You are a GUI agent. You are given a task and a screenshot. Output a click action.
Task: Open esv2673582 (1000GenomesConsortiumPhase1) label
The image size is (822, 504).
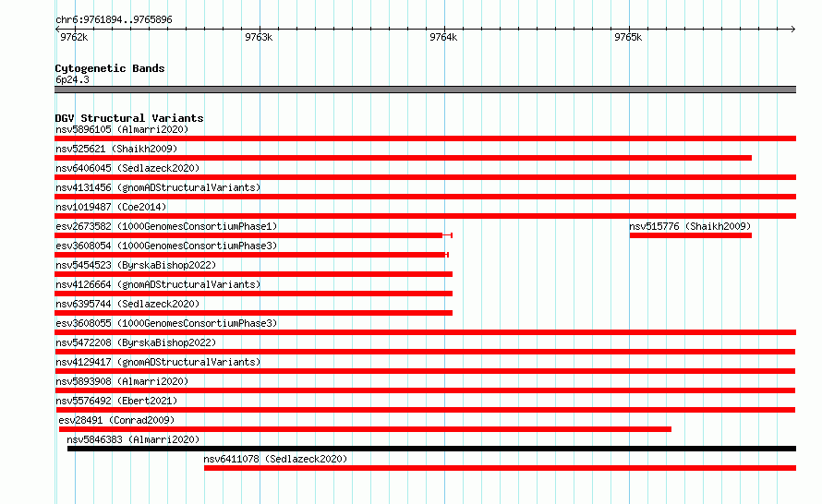tap(166, 226)
